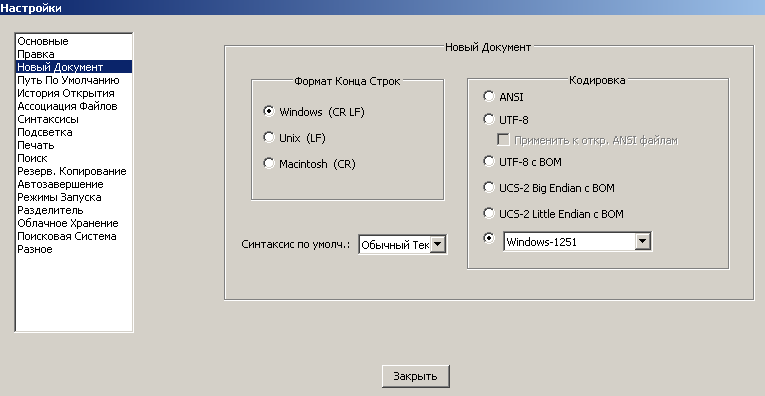Open Синтаксис по умолч. dropdown
765x396 pixels.
tap(439, 244)
